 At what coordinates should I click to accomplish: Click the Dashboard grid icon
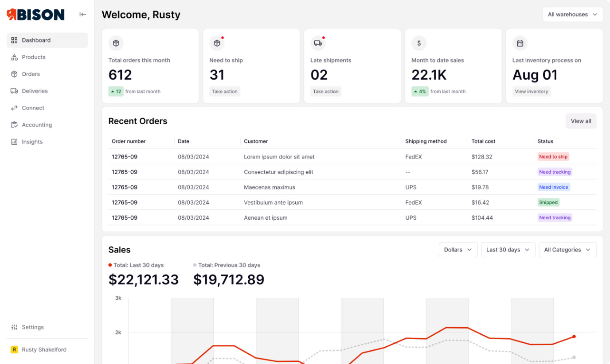pos(14,40)
